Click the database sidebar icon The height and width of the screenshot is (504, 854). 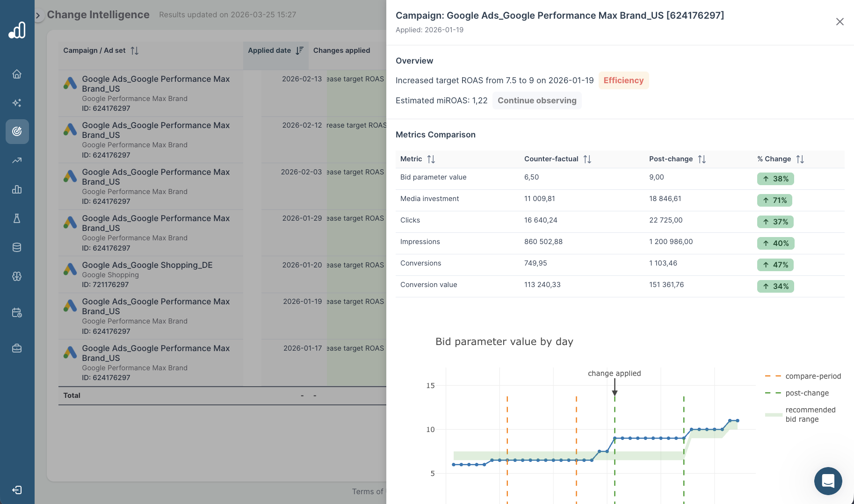[x=17, y=247]
